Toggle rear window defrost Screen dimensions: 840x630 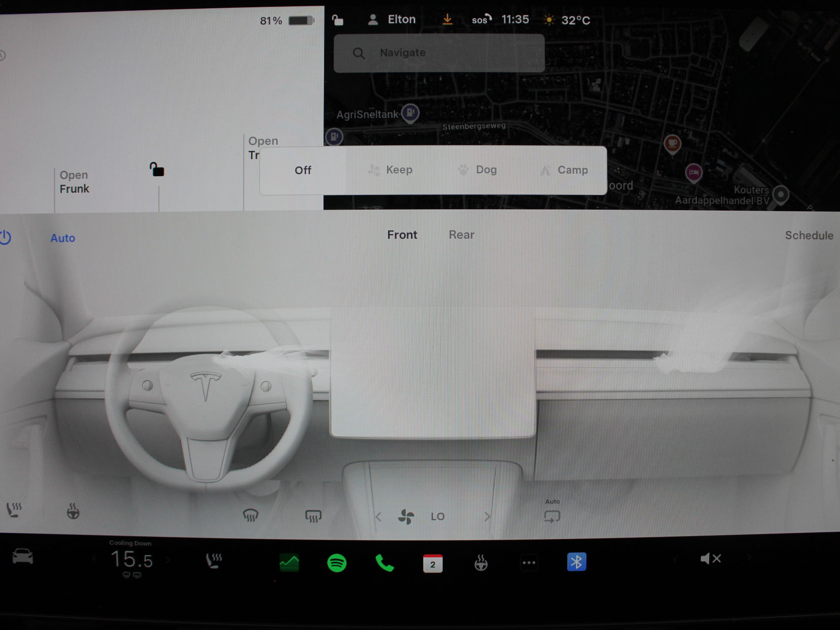coord(313,516)
